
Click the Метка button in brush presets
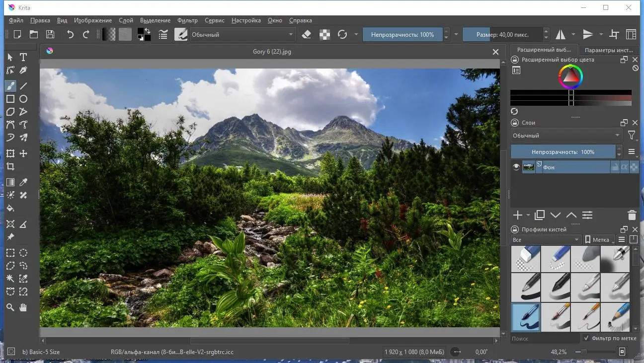point(598,239)
